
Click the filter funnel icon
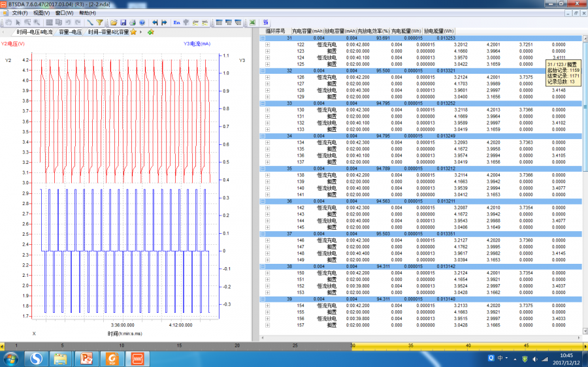(99, 22)
